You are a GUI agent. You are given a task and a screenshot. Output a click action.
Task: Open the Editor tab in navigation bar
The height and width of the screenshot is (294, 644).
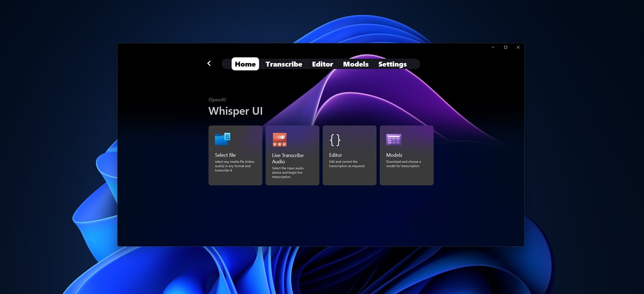(323, 64)
